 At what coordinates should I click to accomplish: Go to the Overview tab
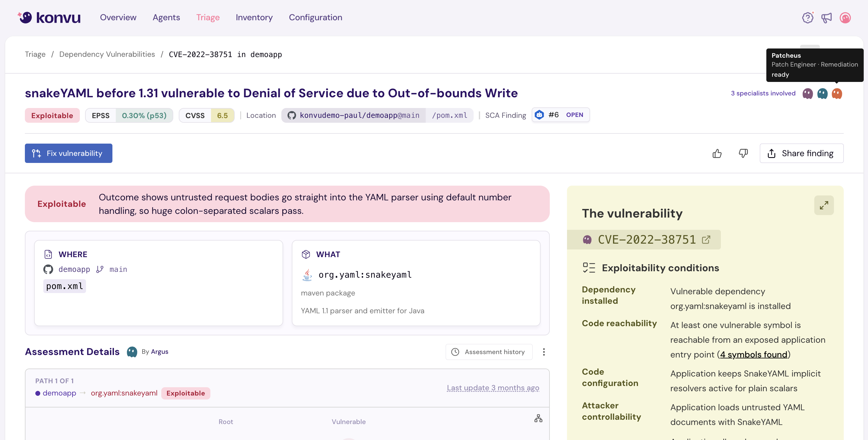coord(118,17)
